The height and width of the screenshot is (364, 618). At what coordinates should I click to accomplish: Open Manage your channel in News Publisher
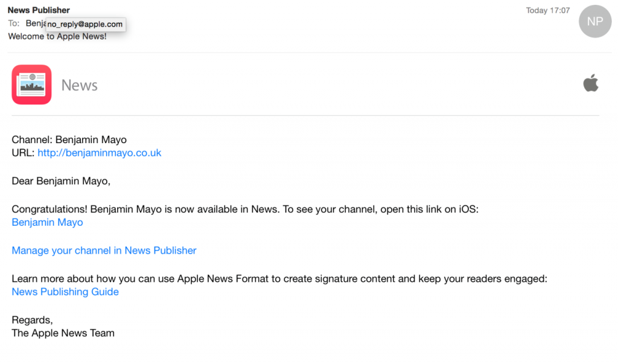(103, 251)
